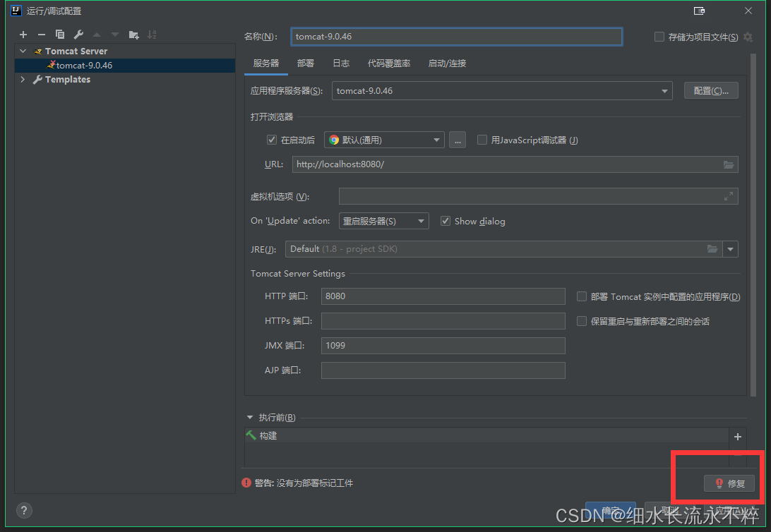Click the 名称 name input field

457,37
